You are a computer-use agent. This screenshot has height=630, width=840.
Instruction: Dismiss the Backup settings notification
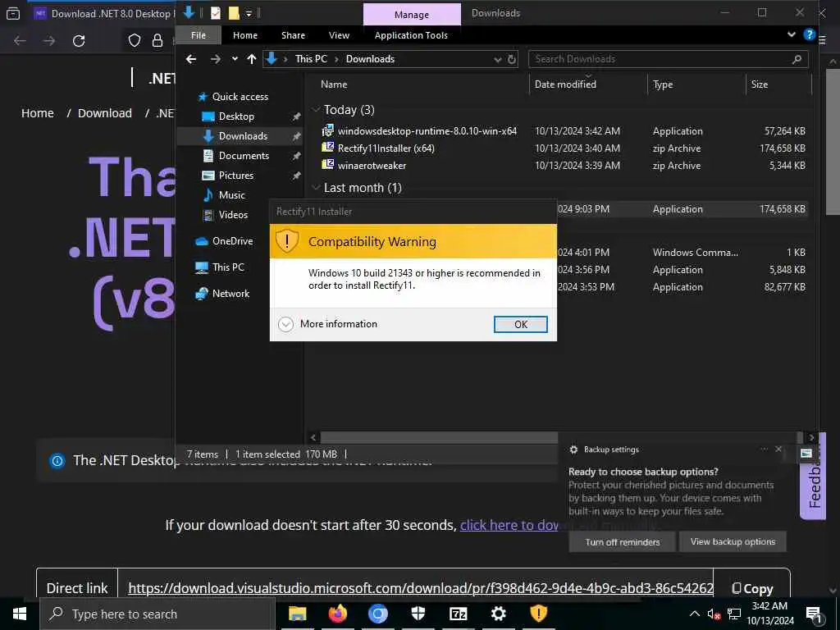778,449
